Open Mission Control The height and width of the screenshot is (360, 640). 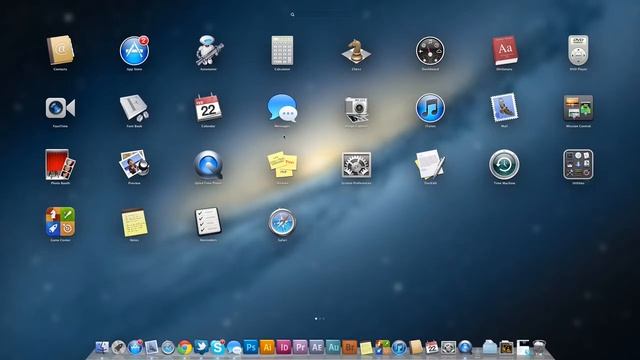click(x=578, y=108)
